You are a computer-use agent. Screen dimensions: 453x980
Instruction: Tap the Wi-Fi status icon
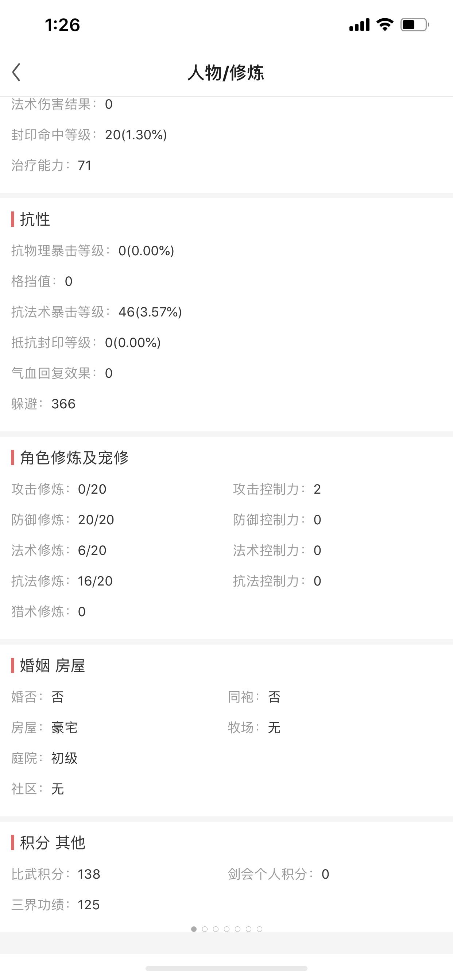[385, 25]
